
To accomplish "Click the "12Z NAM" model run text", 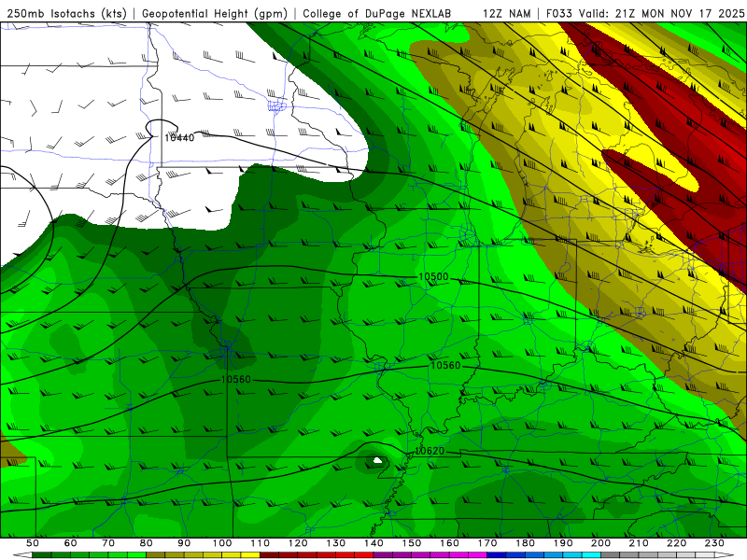I will tap(506, 13).
